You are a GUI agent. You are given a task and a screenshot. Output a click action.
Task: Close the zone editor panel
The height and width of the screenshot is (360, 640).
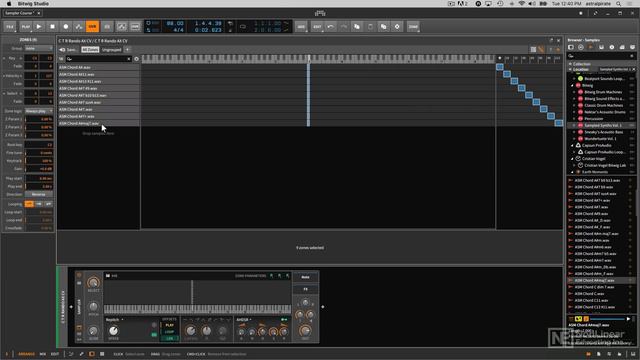(x=558, y=40)
